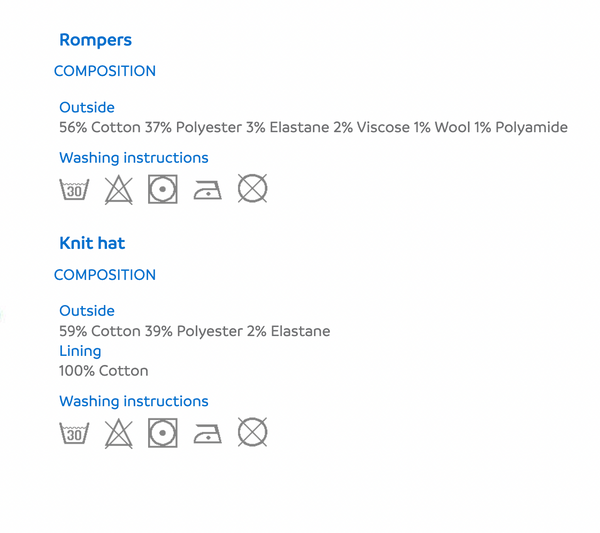Image resolution: width=600 pixels, height=533 pixels.
Task: Select the Rompers heading
Action: point(95,40)
